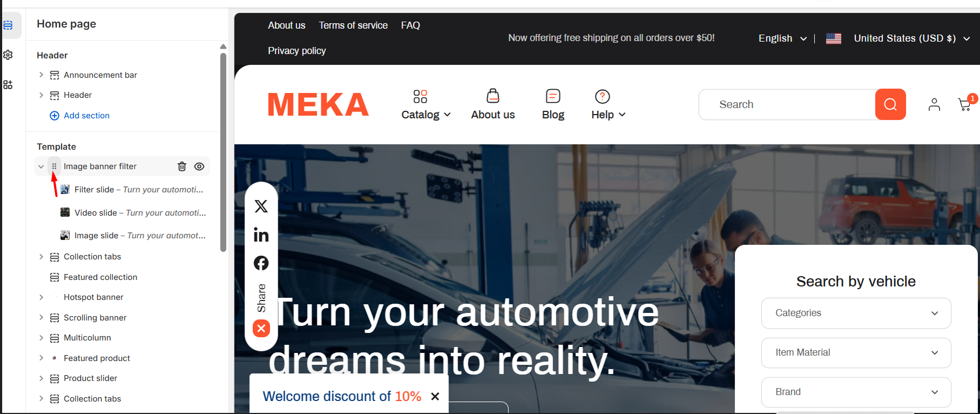Collapse the Image banner filter section
This screenshot has width=980, height=414.
(x=41, y=166)
